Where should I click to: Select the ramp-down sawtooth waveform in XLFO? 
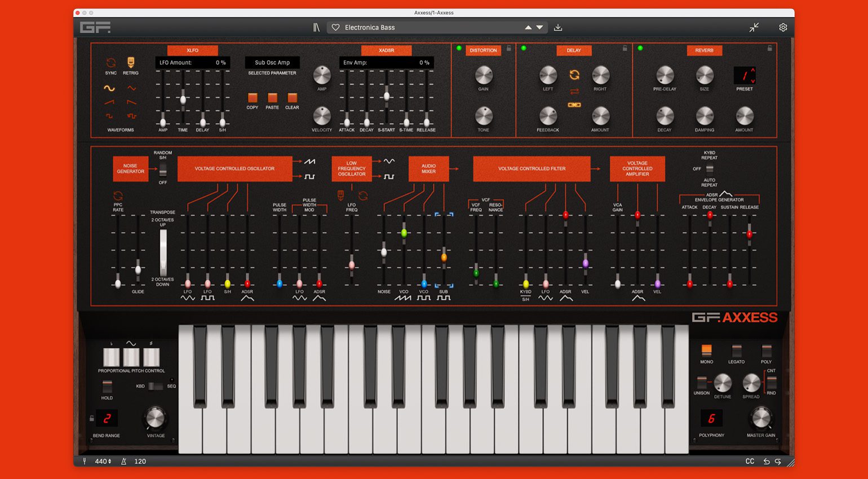coord(131,102)
